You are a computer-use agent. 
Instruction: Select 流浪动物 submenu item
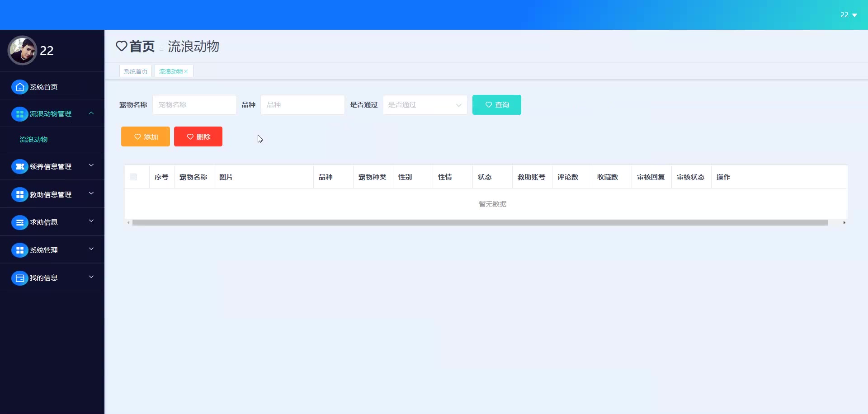(52, 140)
